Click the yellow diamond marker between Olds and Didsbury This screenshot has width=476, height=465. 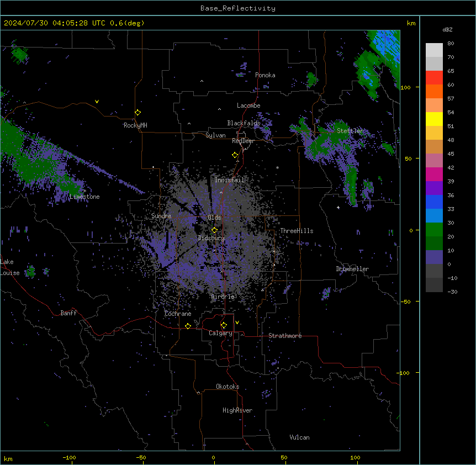(x=214, y=230)
